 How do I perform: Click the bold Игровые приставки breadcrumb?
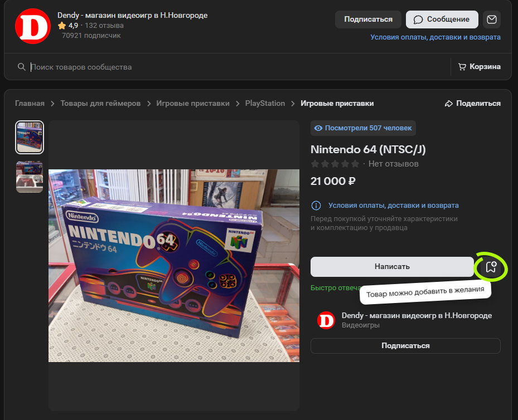point(337,104)
